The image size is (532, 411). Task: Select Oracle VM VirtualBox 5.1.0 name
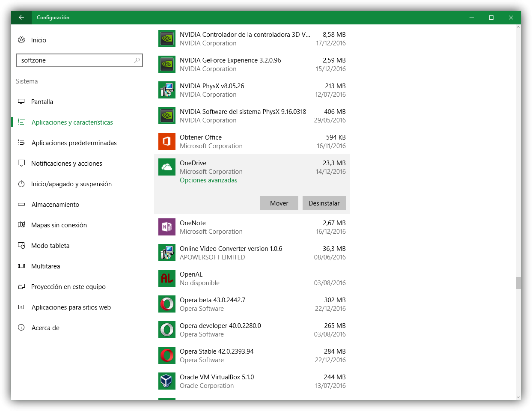coord(217,377)
